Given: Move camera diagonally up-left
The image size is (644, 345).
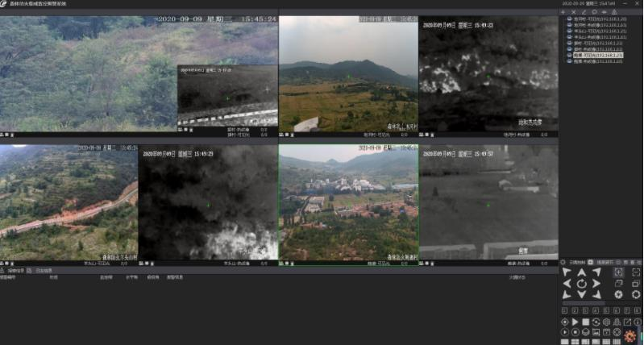Looking at the screenshot, I should click(566, 272).
